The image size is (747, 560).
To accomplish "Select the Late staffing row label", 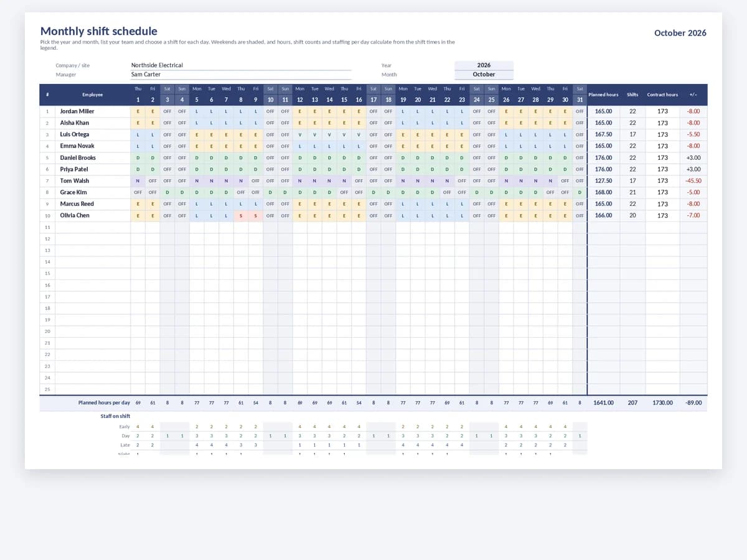I will (125, 446).
